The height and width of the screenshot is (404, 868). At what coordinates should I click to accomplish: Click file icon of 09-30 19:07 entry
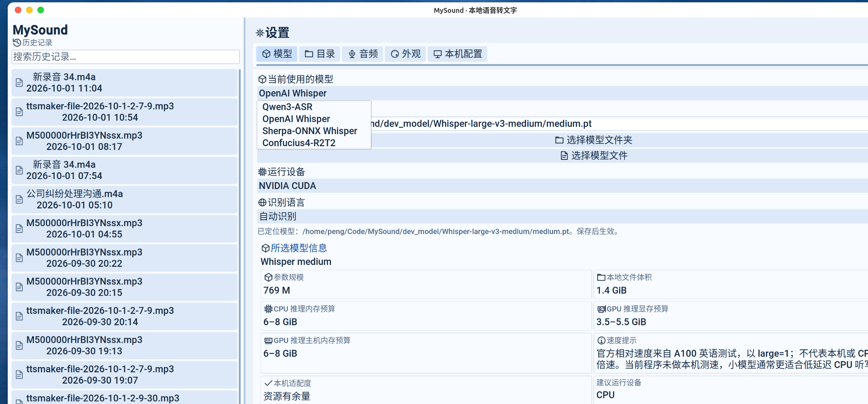coord(19,375)
